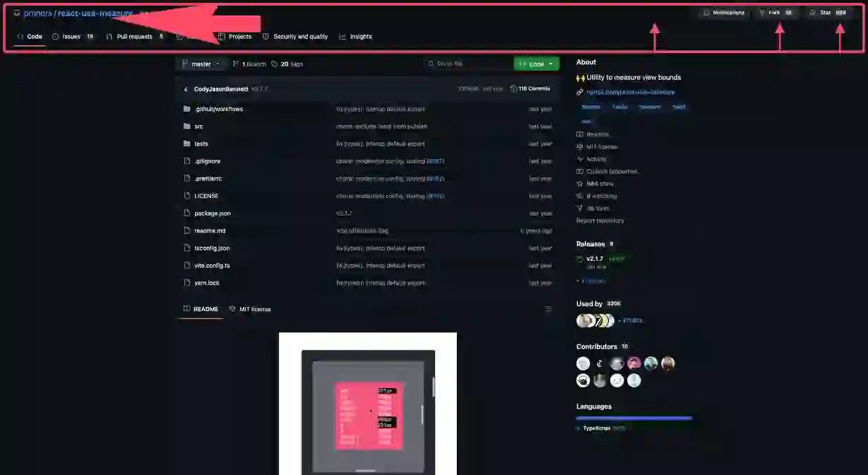This screenshot has height=475, width=868.
Task: Click the blue language bar
Action: tap(634, 418)
